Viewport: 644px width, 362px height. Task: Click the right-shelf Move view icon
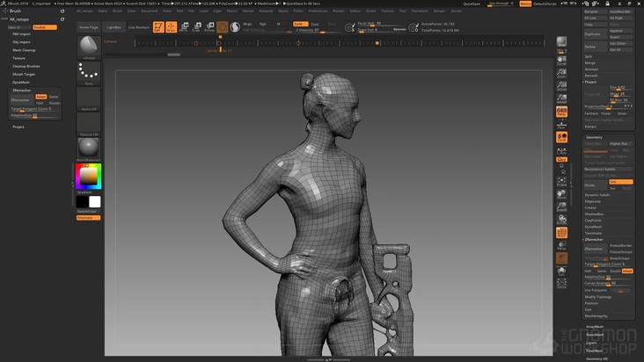pyautogui.click(x=561, y=194)
